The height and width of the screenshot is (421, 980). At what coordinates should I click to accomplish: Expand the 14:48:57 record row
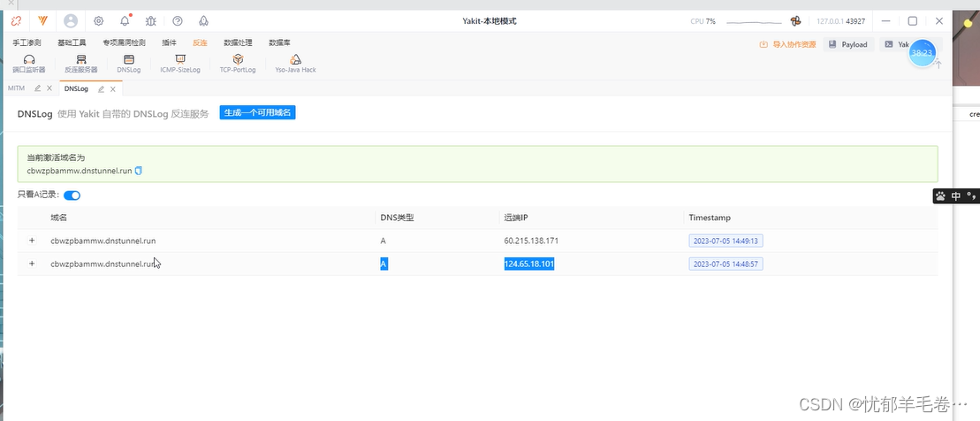(x=32, y=264)
